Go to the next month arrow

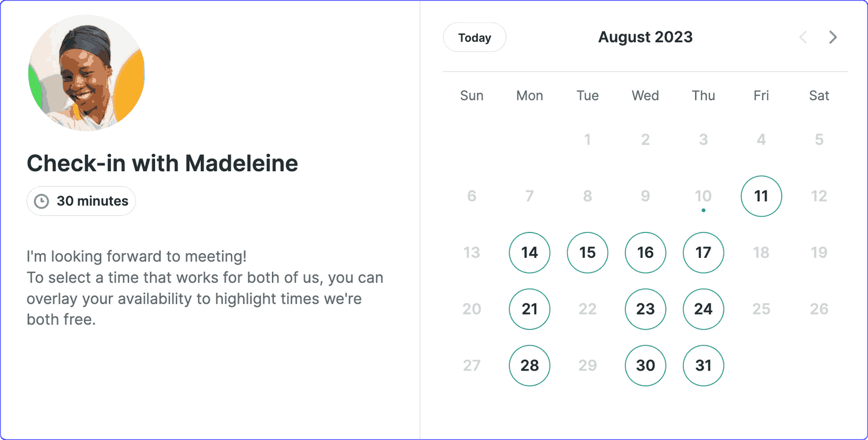833,38
